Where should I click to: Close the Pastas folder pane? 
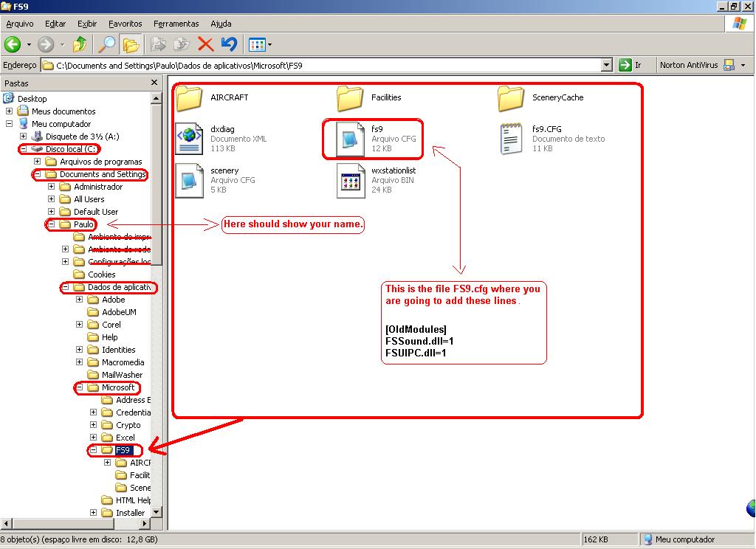[x=154, y=83]
